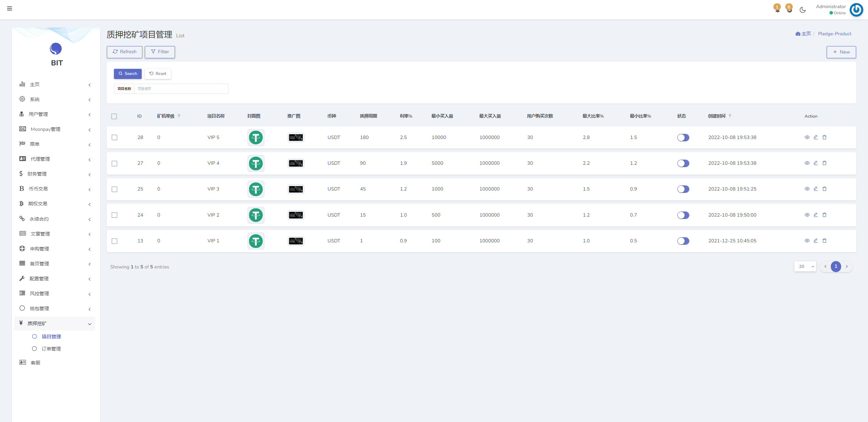
Task: Check the checkbox for row ID 24
Action: click(x=115, y=215)
